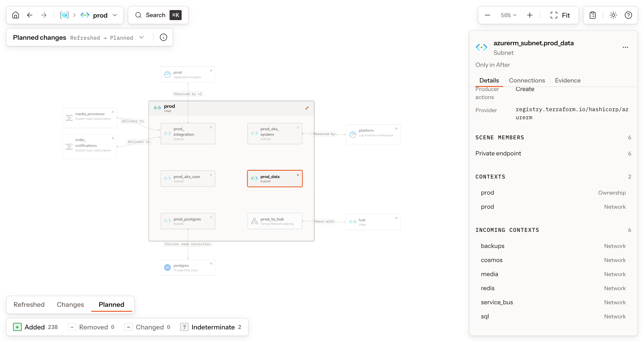This screenshot has height=342, width=644.
Task: Click the Observed by ×2 edge label
Action: point(188,94)
